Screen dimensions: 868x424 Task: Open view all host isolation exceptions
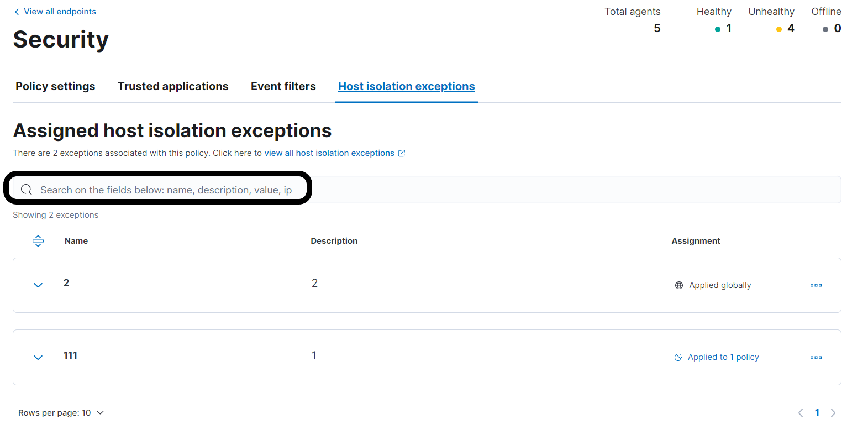point(329,153)
